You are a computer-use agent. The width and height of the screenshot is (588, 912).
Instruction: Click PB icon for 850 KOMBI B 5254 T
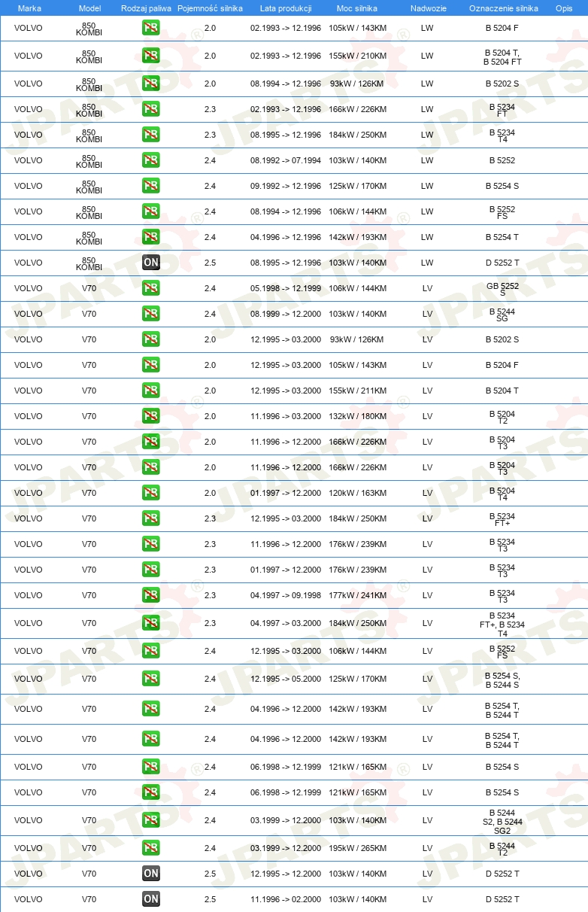click(x=150, y=237)
